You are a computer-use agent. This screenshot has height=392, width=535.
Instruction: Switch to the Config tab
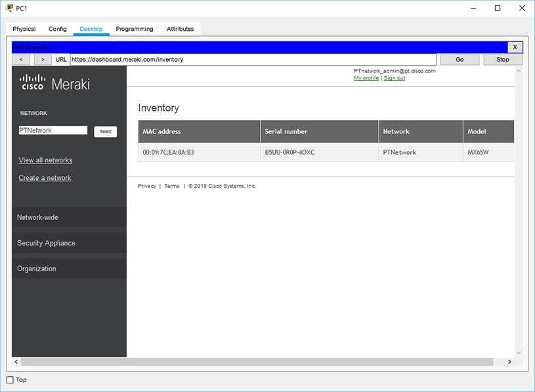coord(57,29)
